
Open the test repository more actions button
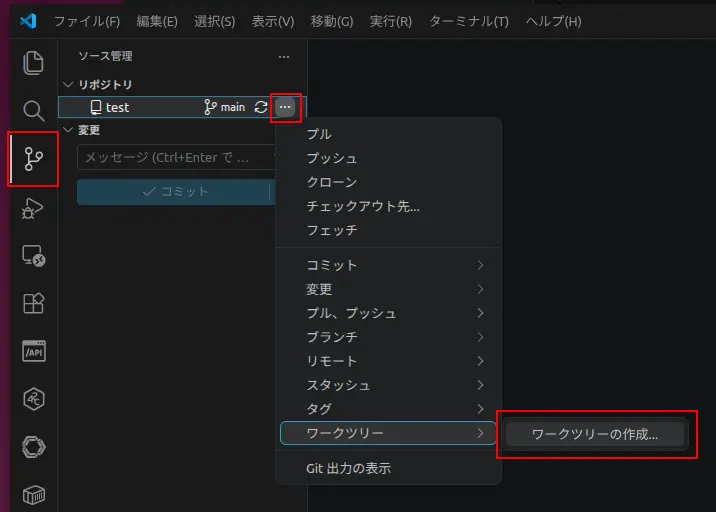285,107
